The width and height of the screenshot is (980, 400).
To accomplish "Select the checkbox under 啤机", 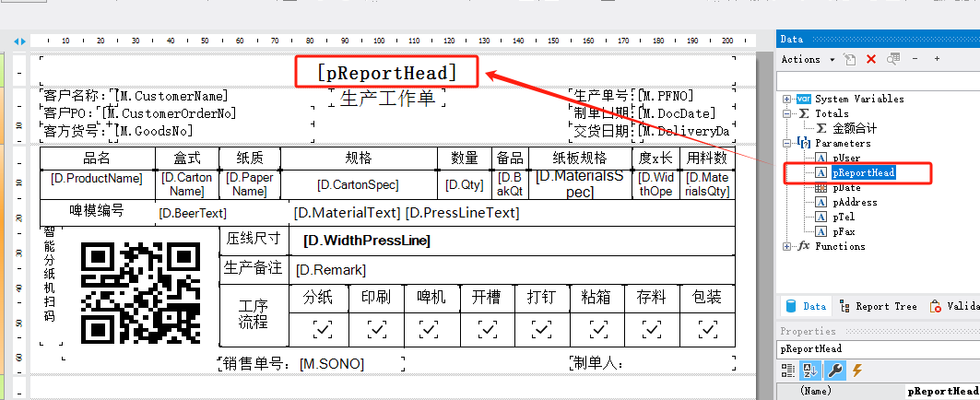I will coord(430,329).
